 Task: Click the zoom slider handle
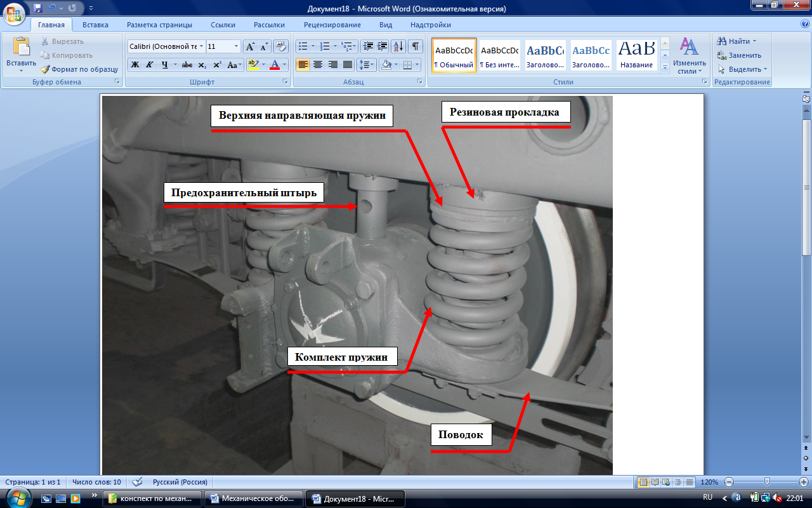pyautogui.click(x=767, y=482)
